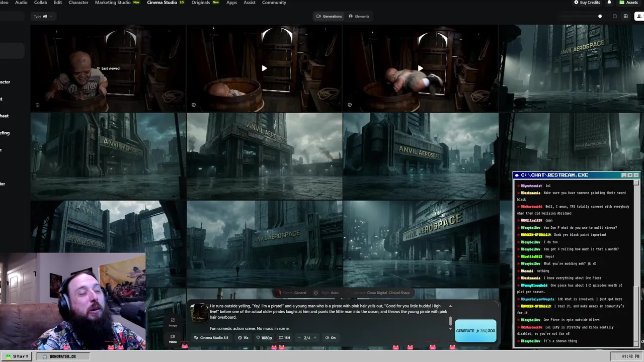Toggle the audio On switch
This screenshot has width=644, height=362.
(x=330, y=338)
